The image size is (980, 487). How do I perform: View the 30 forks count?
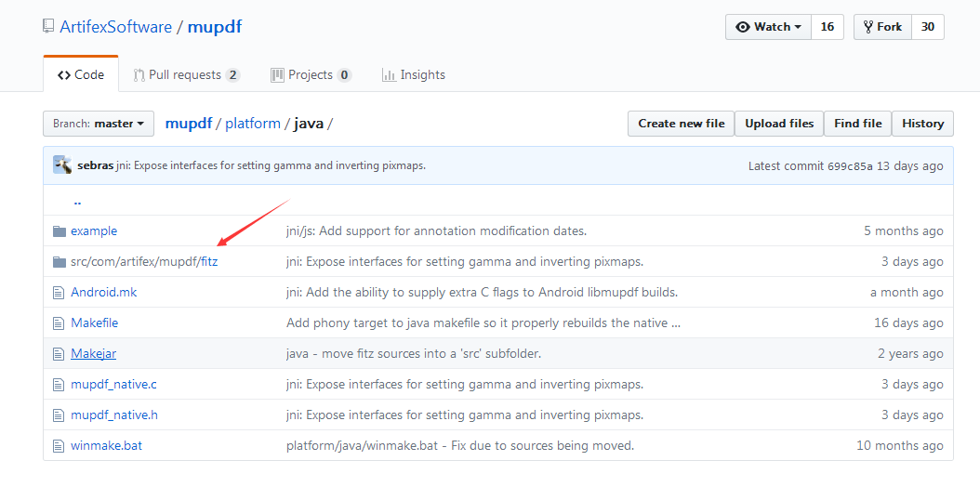tap(928, 27)
